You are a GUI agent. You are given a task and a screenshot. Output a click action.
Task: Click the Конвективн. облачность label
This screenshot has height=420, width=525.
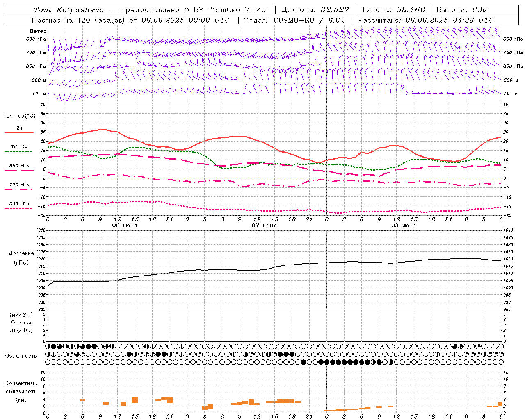tap(21, 388)
